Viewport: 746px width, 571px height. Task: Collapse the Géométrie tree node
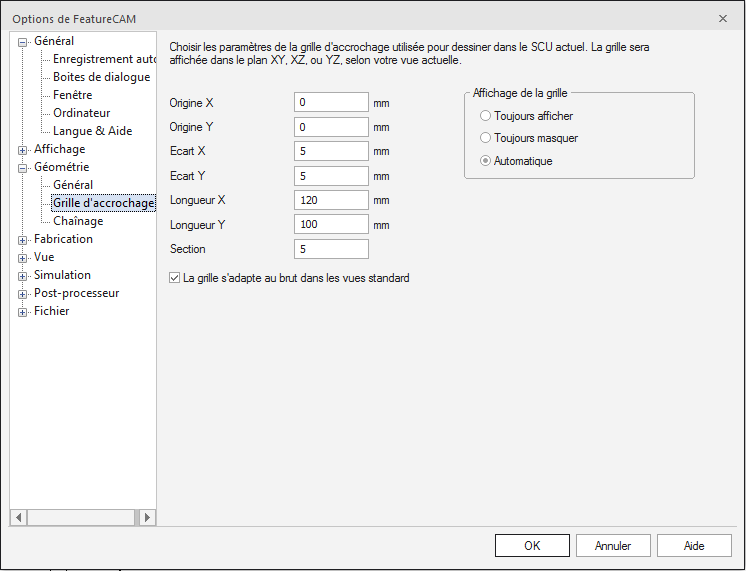point(22,168)
